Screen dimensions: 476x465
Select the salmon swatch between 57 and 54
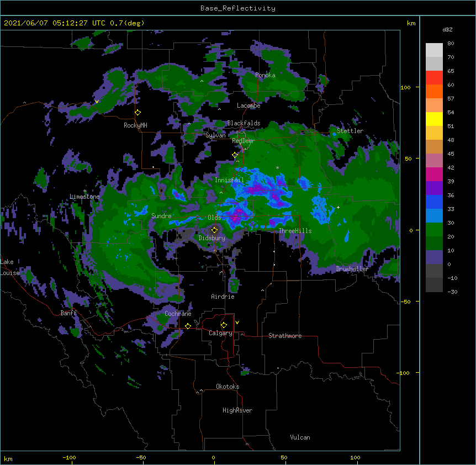[434, 105]
